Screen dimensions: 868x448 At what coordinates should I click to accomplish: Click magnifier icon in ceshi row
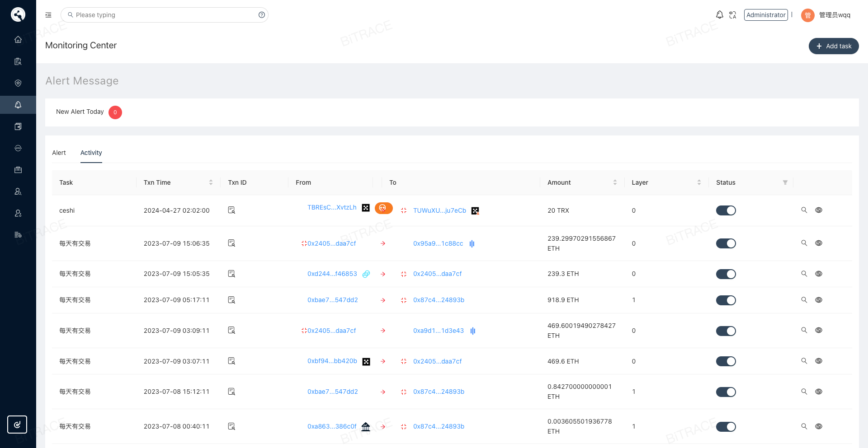pyautogui.click(x=804, y=210)
